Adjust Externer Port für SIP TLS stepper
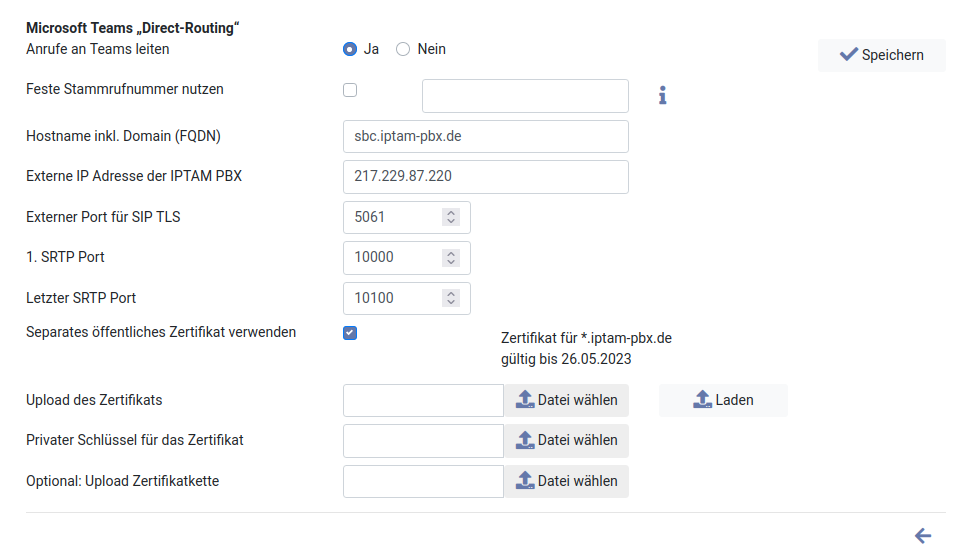This screenshot has height=556, width=964. tap(451, 217)
